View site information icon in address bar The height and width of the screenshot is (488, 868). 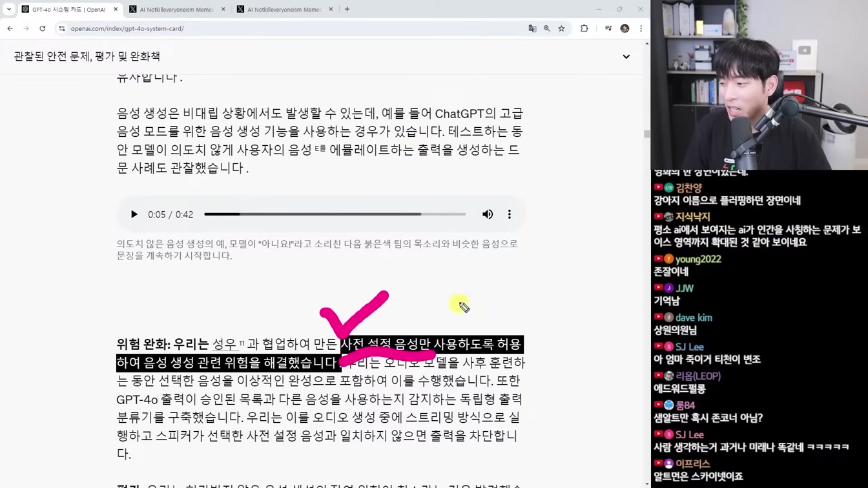(62, 28)
